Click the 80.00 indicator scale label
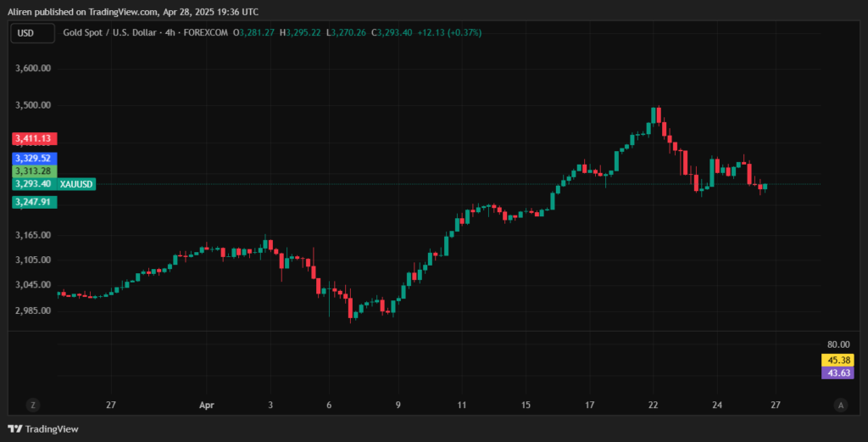 tap(838, 344)
